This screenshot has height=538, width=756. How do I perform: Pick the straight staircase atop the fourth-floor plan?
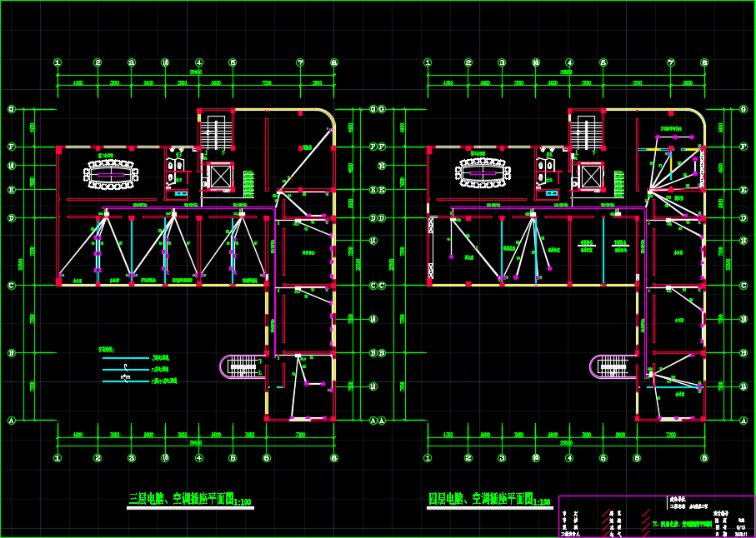[x=585, y=132]
